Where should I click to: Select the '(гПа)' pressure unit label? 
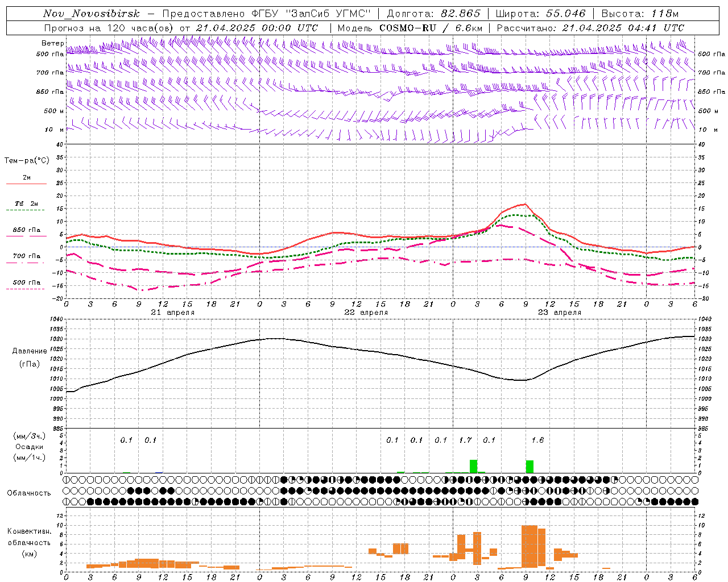click(x=29, y=364)
